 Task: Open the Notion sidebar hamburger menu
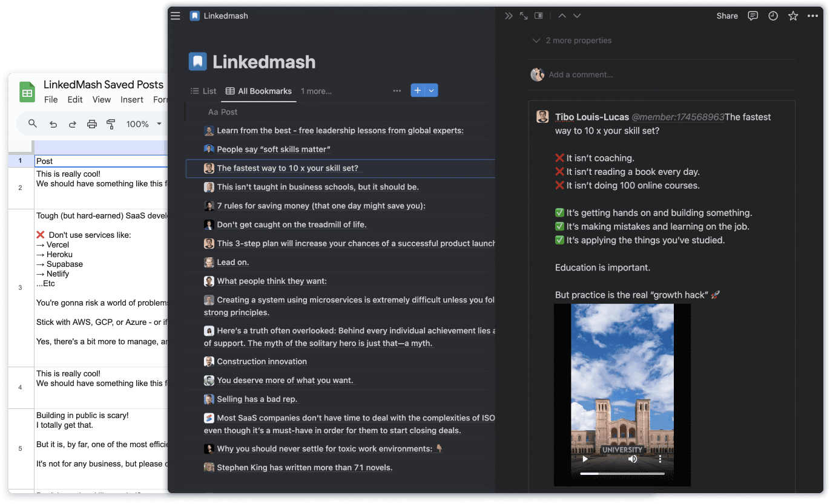coord(176,16)
